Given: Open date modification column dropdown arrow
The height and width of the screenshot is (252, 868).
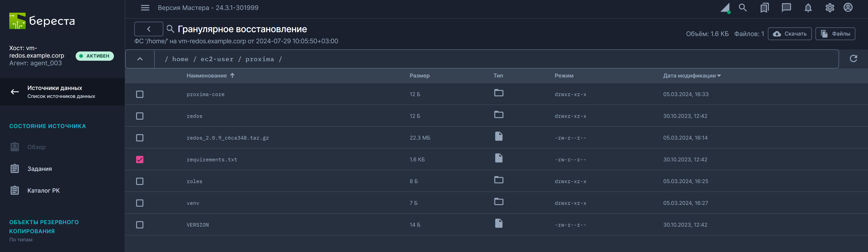Looking at the screenshot, I should (719, 76).
